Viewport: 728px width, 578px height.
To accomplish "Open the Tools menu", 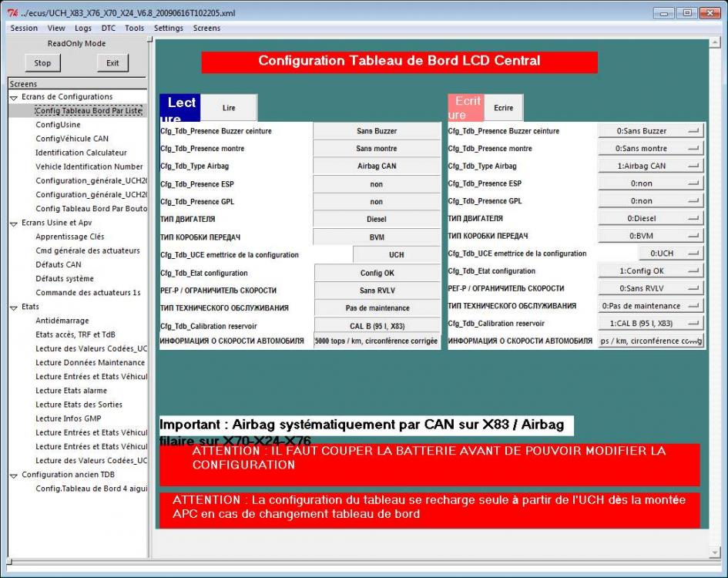I will [x=134, y=28].
